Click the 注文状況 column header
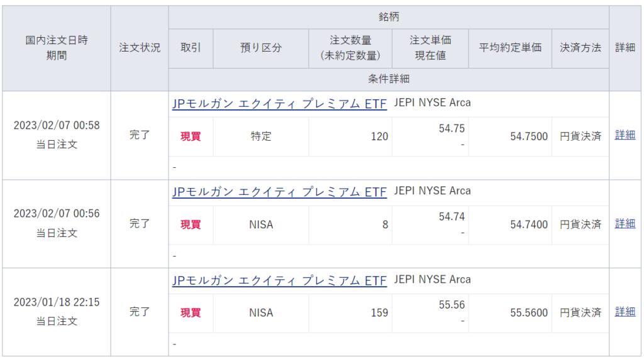 point(140,48)
